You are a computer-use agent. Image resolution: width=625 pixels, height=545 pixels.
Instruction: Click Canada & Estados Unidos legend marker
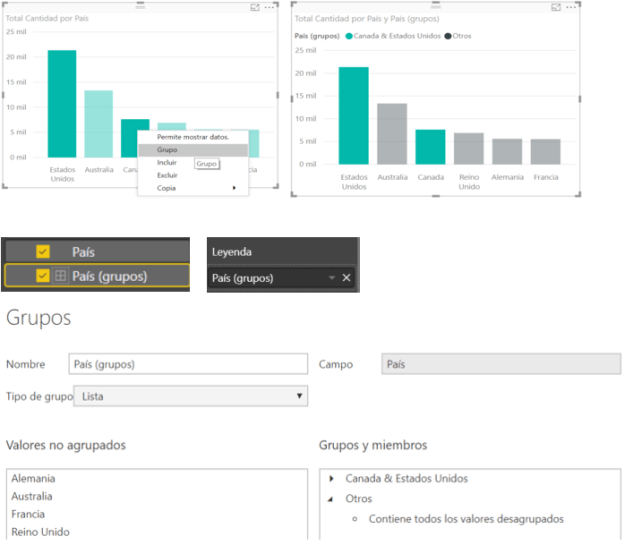(x=348, y=36)
